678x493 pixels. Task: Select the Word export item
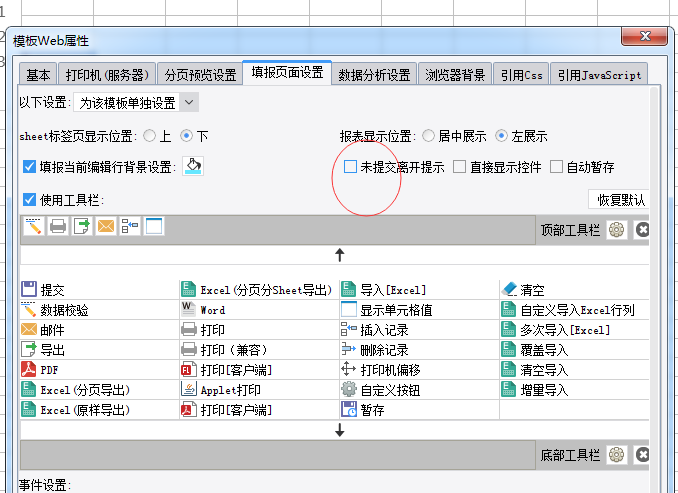tap(259, 310)
